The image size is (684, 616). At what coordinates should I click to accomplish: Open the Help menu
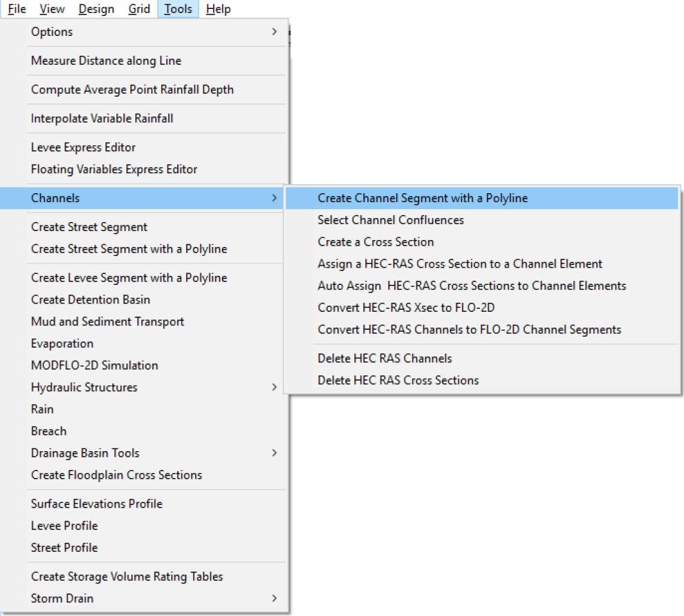[x=218, y=9]
